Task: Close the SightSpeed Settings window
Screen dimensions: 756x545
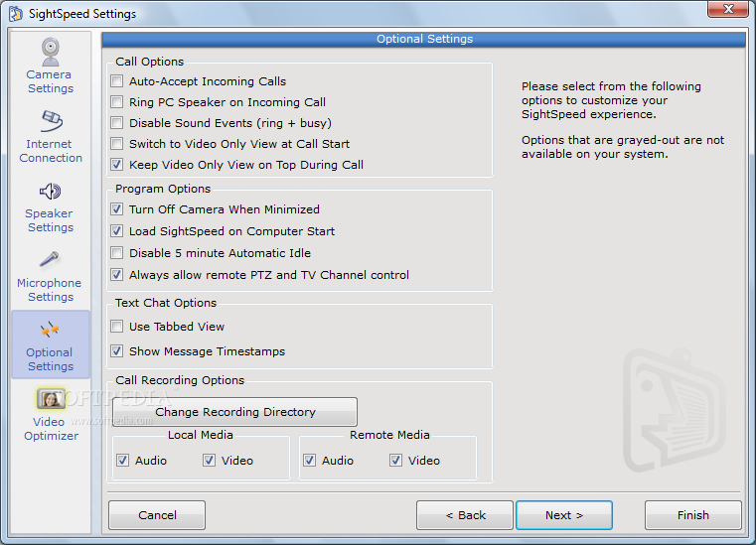Action: 728,9
